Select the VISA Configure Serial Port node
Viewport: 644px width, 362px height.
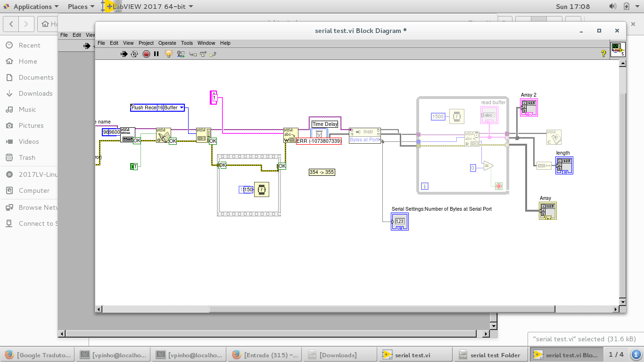[x=127, y=134]
